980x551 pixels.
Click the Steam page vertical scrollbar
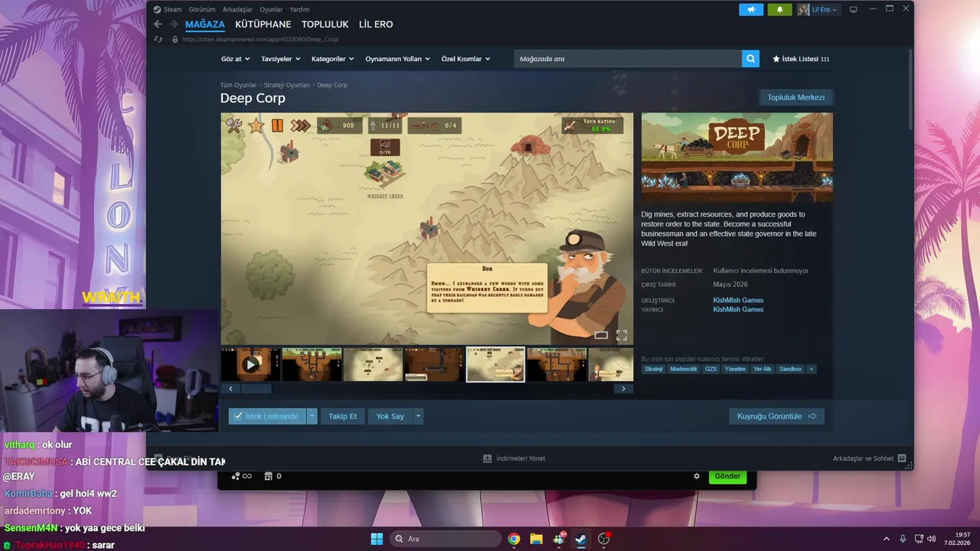910,90
